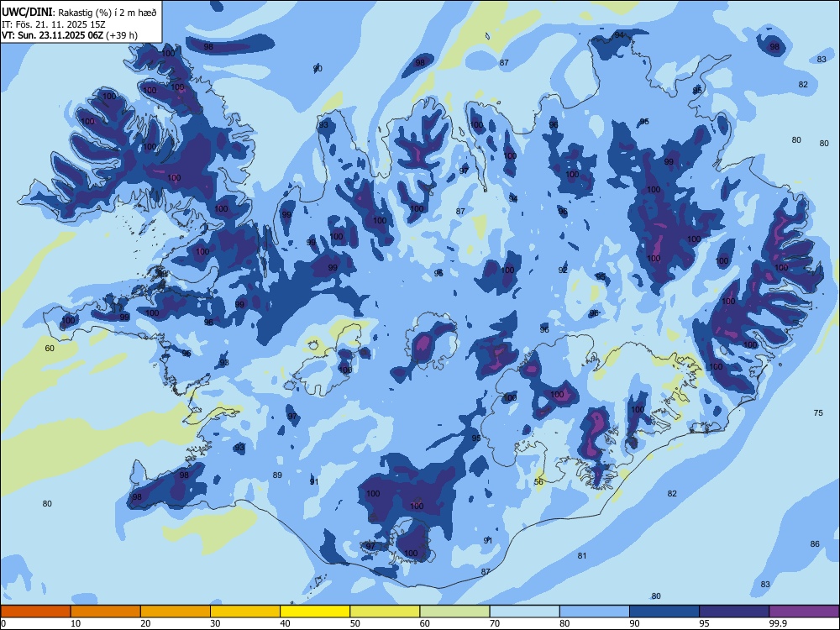Image resolution: width=840 pixels, height=630 pixels.
Task: Click the dark orange 0–10 legend swatch
Action: [35, 612]
